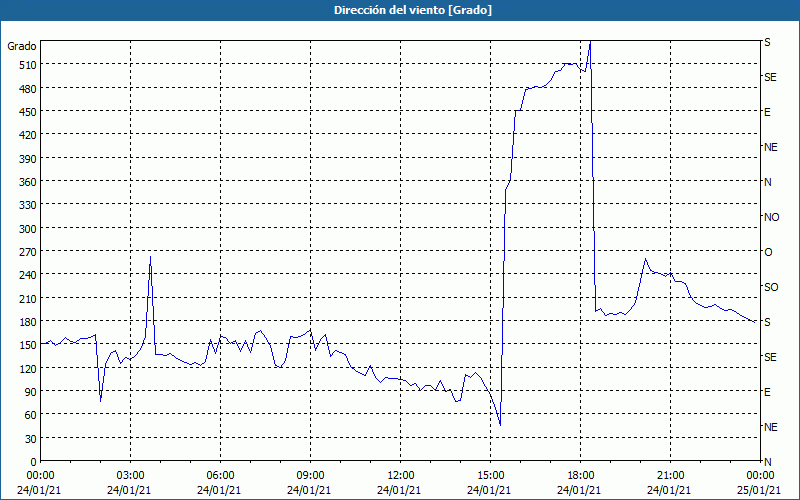Select the 25/01/21 date label
The image size is (800, 500).
click(760, 490)
